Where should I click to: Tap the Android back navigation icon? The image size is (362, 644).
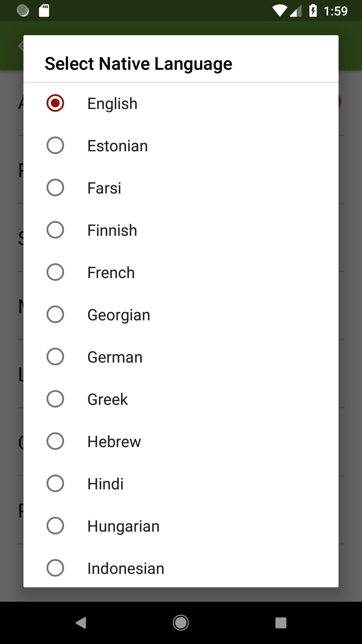point(81,623)
